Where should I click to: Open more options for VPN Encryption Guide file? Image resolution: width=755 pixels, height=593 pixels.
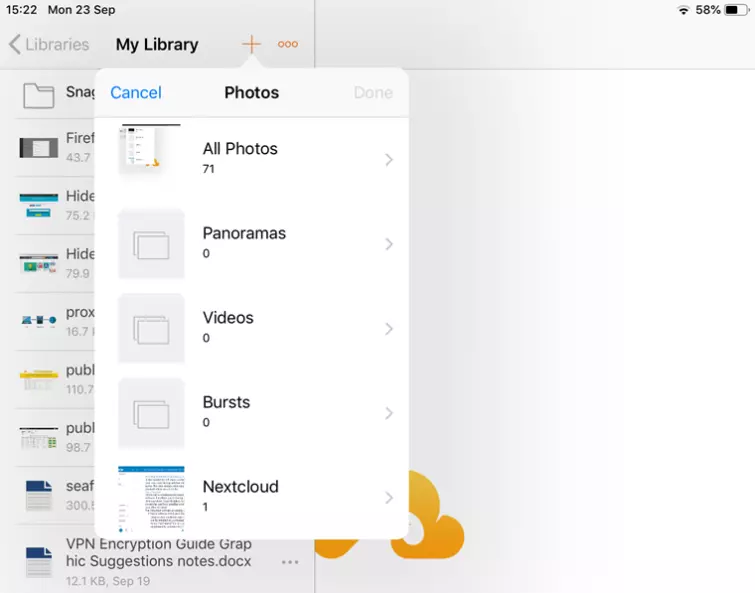click(x=290, y=562)
